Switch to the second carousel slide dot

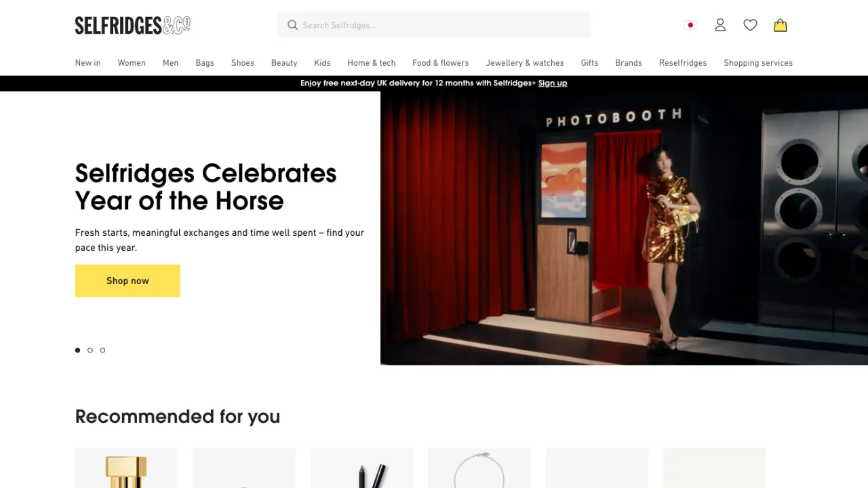[x=90, y=350]
